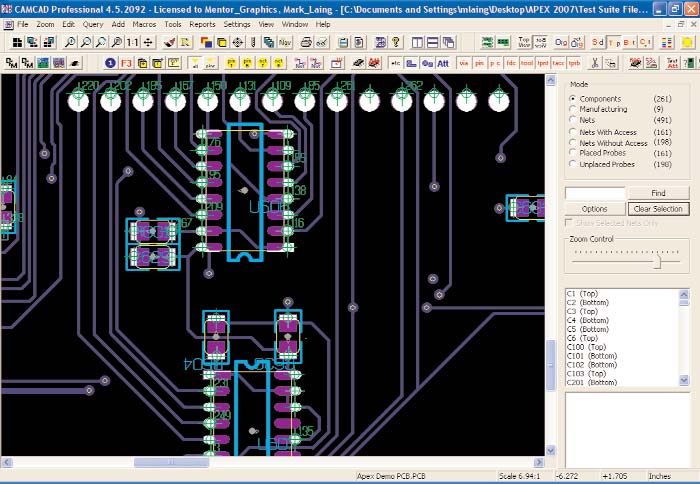The width and height of the screenshot is (700, 484).
Task: Click the scissors cut icon
Action: (x=594, y=63)
